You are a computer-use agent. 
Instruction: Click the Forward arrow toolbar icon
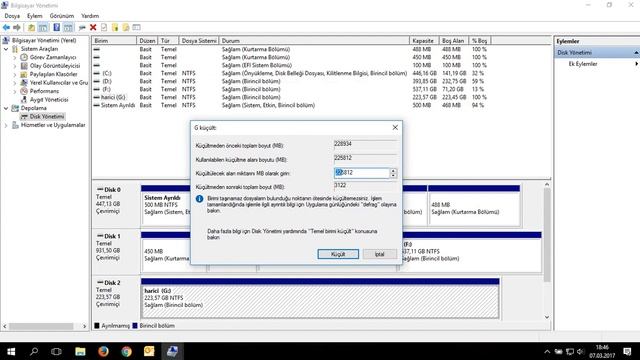click(x=17, y=27)
